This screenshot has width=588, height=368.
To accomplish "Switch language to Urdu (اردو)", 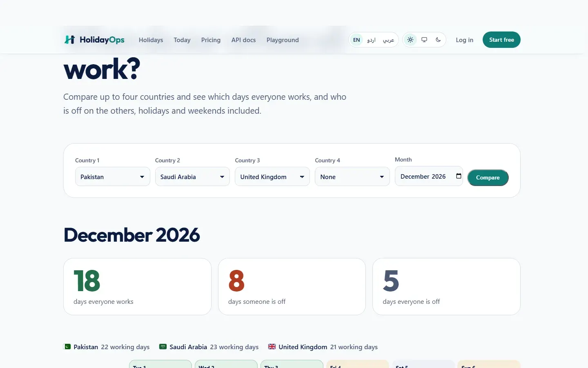I will pyautogui.click(x=371, y=40).
